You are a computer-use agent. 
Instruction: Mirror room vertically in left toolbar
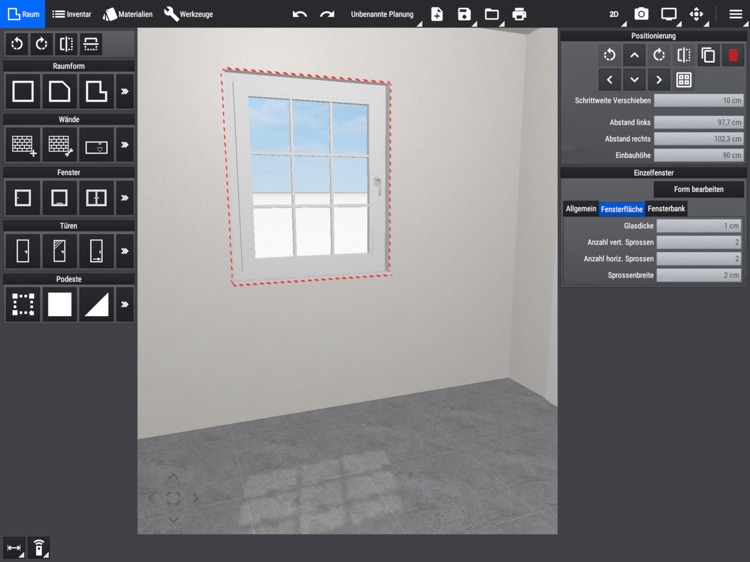coord(90,44)
